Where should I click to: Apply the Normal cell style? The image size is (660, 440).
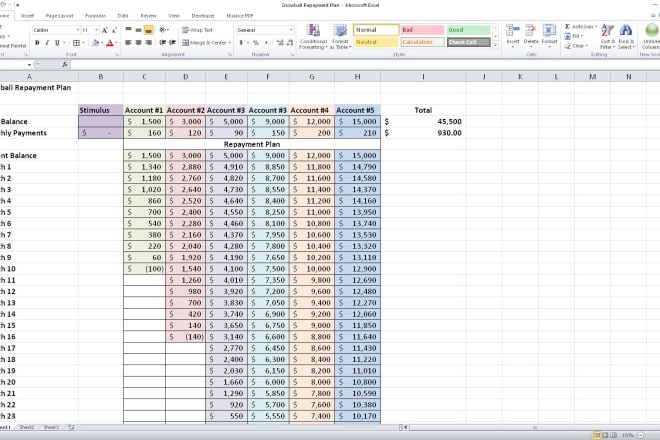(x=376, y=30)
